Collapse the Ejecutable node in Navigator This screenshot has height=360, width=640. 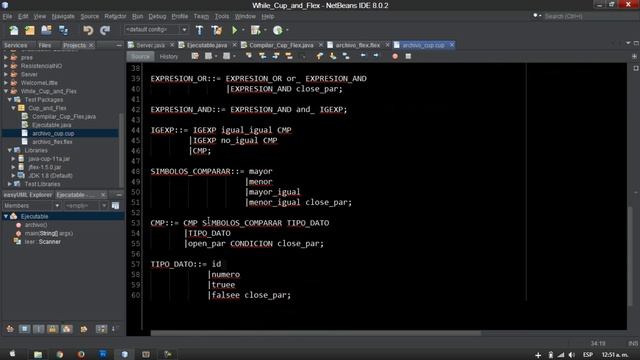point(6,216)
